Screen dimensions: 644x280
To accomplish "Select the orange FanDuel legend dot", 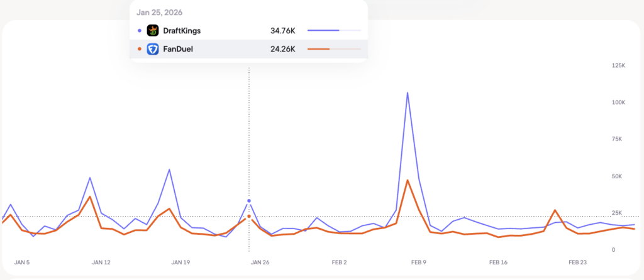I will coord(139,49).
